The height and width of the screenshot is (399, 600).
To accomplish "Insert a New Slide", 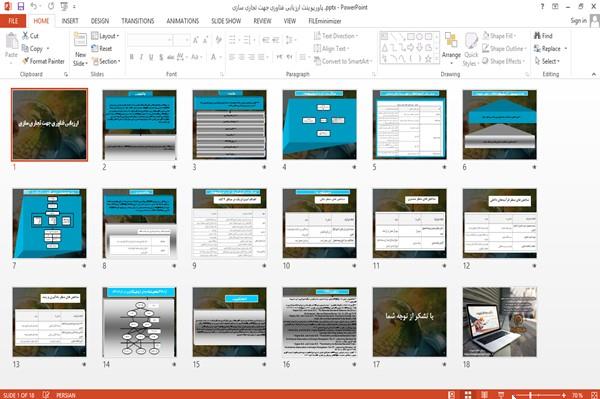I will [80, 50].
